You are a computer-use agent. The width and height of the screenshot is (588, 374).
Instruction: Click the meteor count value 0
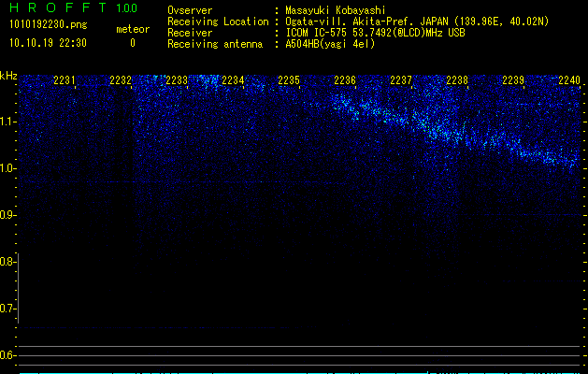click(x=133, y=43)
